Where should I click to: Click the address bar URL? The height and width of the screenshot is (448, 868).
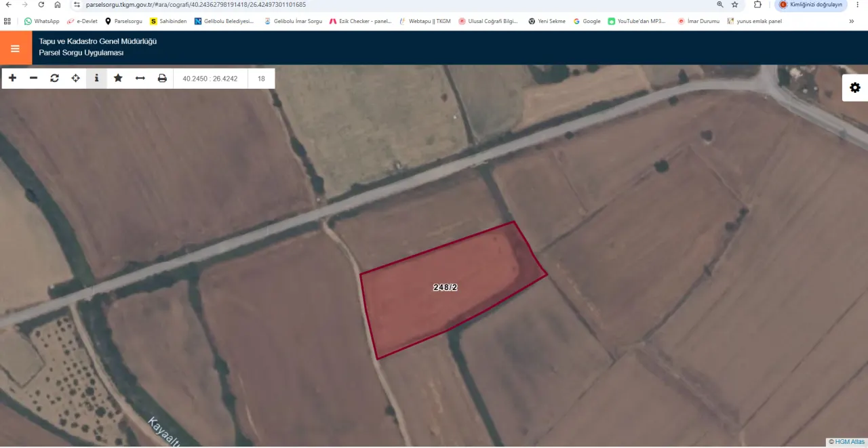[195, 5]
